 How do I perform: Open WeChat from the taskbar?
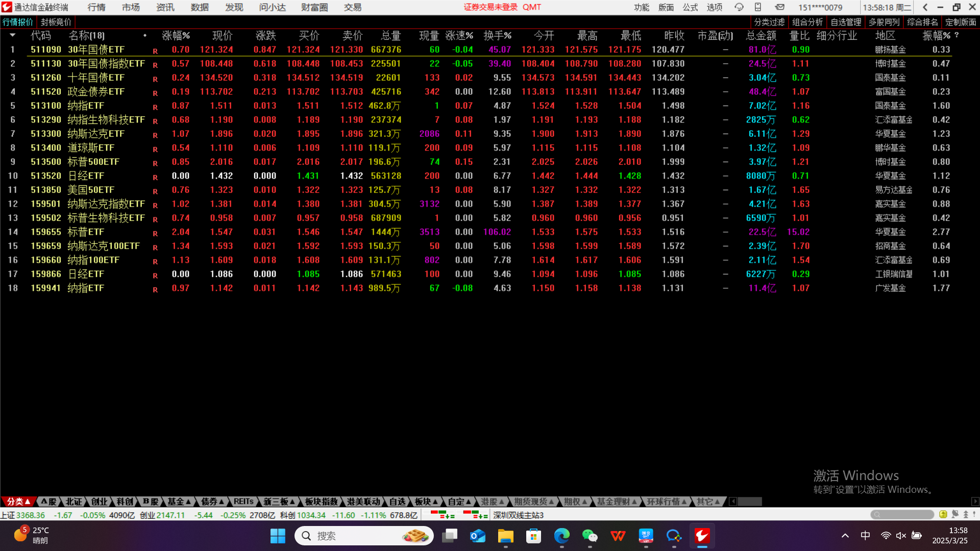click(x=590, y=536)
